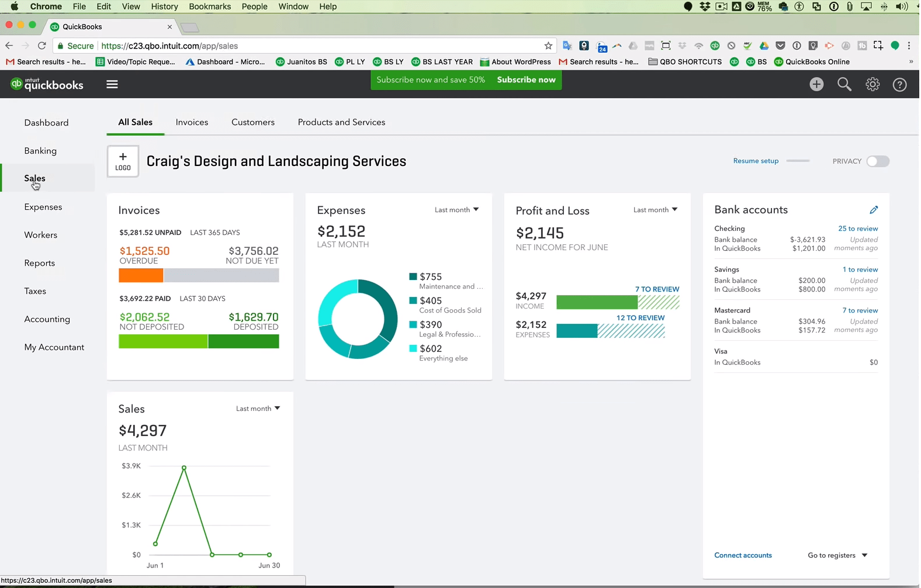Open Reports in left navigation
Image resolution: width=921 pixels, height=588 pixels.
pyautogui.click(x=39, y=263)
